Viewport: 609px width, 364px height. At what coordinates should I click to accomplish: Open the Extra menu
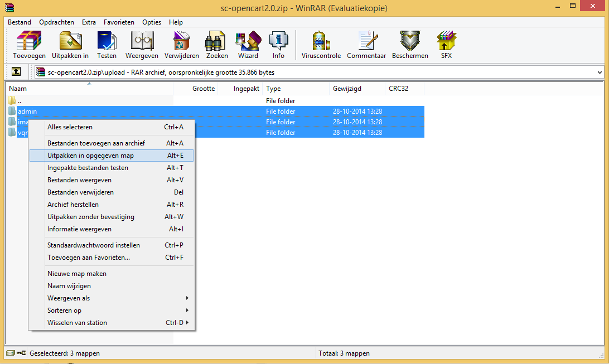click(89, 22)
